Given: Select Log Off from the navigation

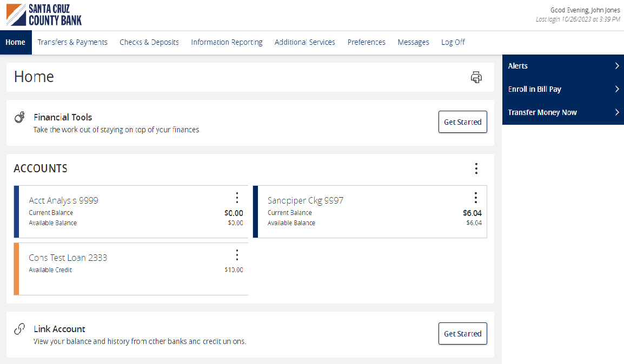Looking at the screenshot, I should point(453,42).
